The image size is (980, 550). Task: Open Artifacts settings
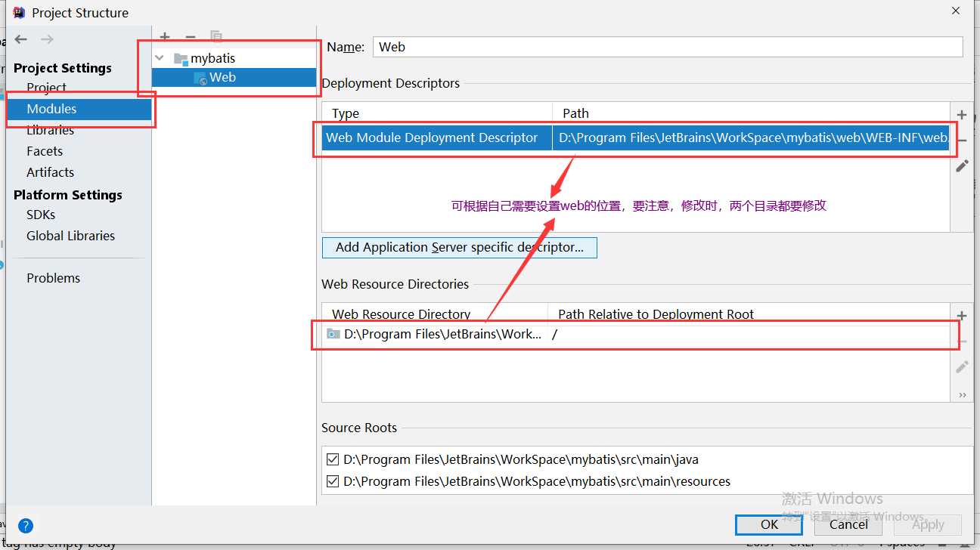pyautogui.click(x=50, y=172)
